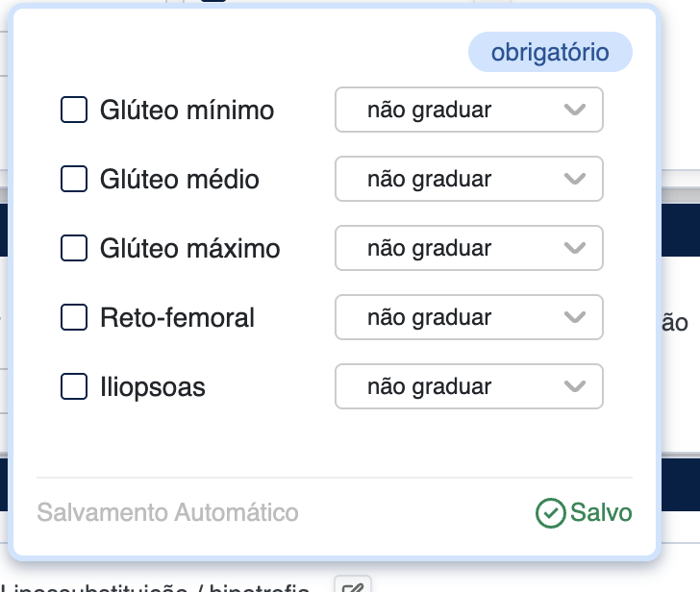Select the Reto-femoral checkbox

[74, 317]
